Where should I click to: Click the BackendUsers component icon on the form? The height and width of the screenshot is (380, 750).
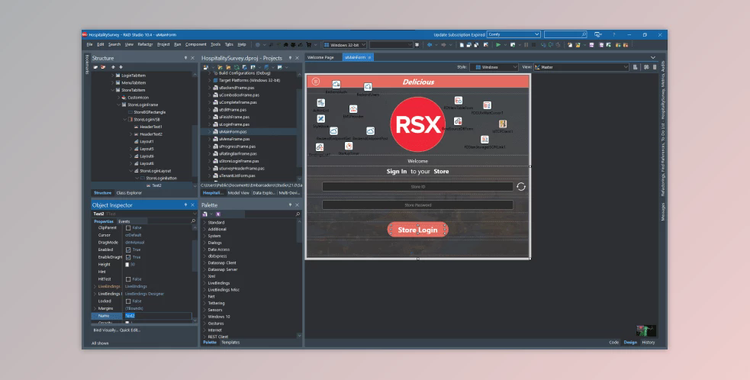click(367, 87)
